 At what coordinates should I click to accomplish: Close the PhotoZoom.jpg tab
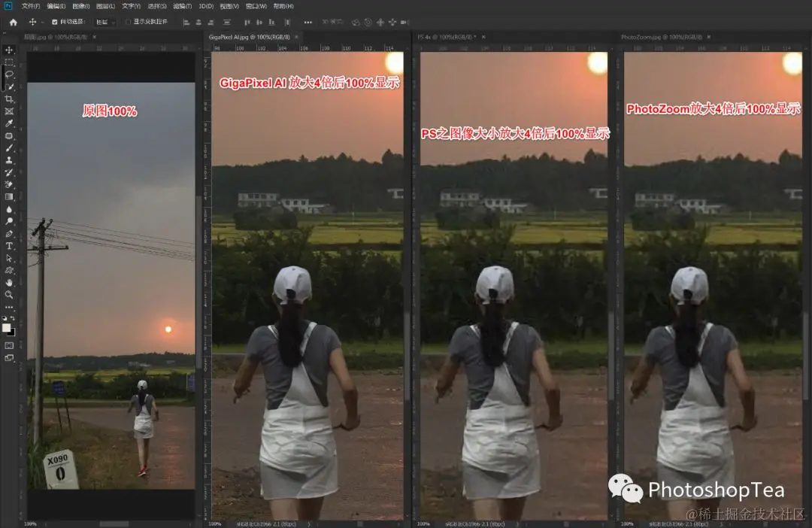708,38
